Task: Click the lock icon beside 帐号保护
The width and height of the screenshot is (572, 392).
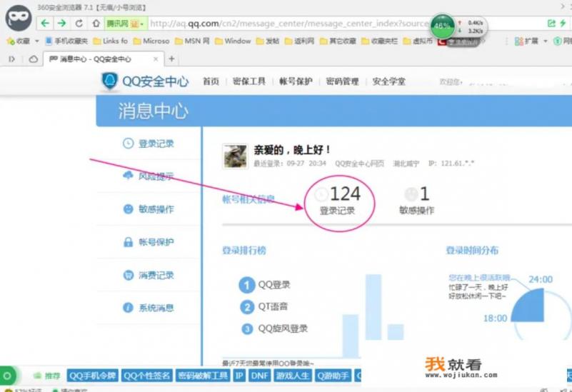Action: click(x=128, y=242)
